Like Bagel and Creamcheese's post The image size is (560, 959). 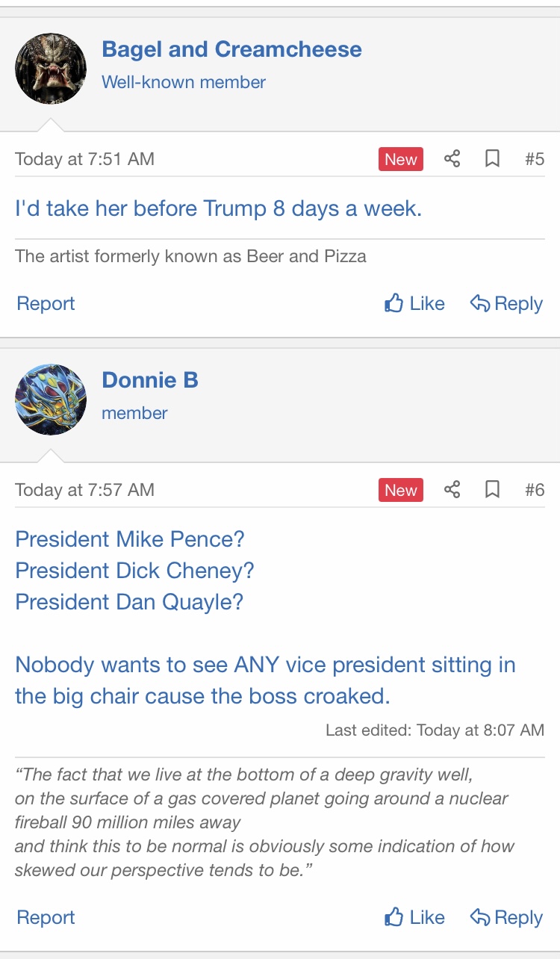point(414,303)
